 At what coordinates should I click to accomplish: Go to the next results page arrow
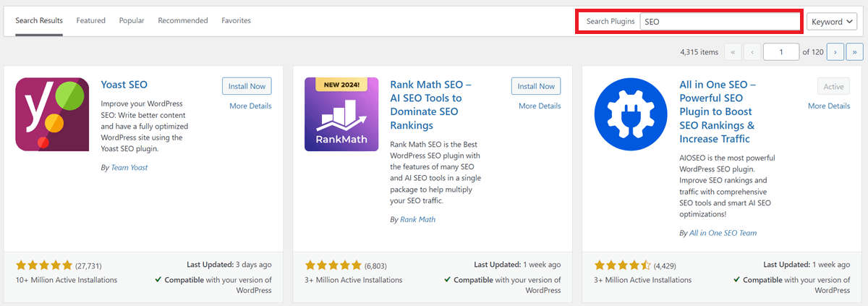click(x=835, y=52)
